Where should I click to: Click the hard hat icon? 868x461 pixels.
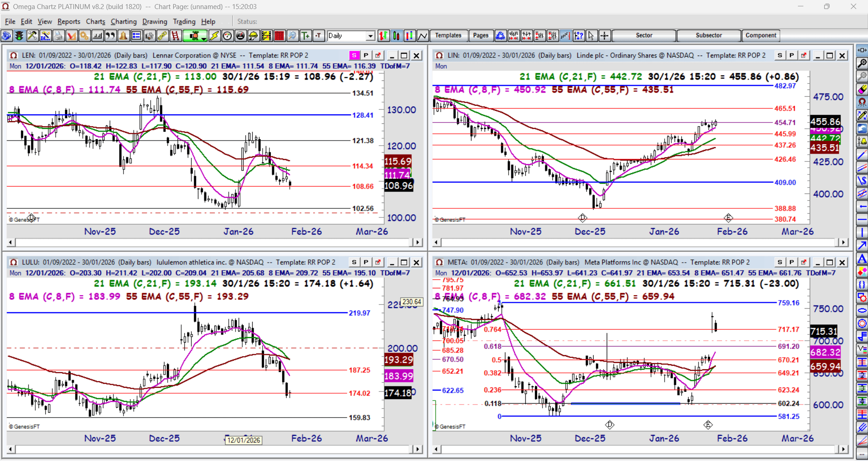tap(254, 36)
